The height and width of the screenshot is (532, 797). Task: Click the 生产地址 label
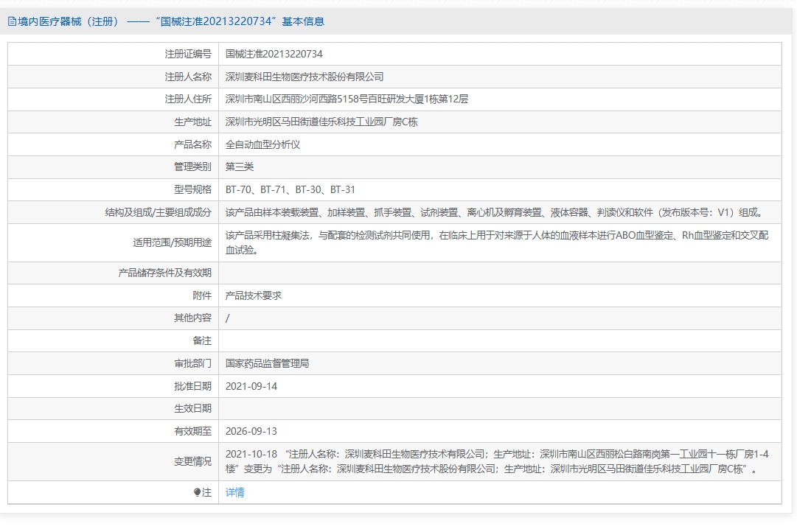point(192,122)
